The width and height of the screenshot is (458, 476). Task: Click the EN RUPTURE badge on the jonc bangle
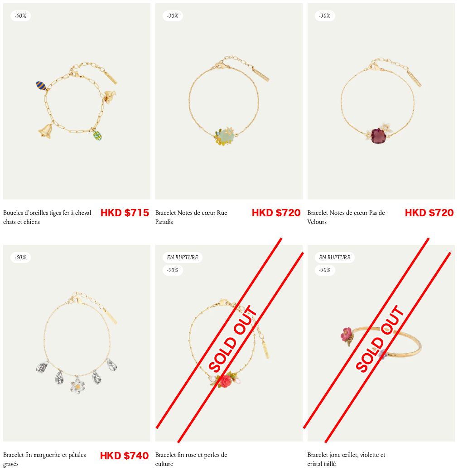tap(334, 257)
